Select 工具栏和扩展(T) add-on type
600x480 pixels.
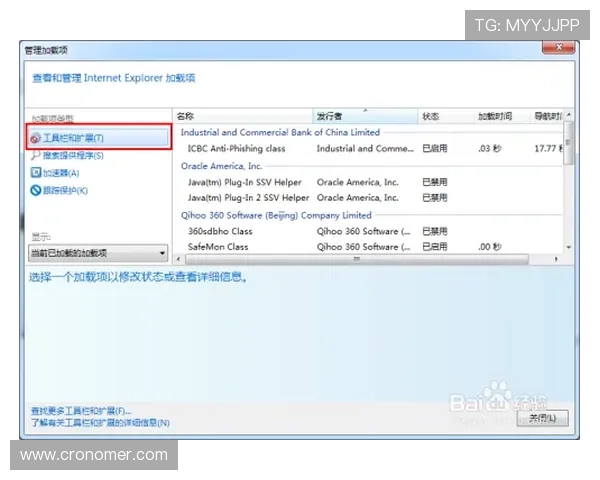click(x=99, y=137)
